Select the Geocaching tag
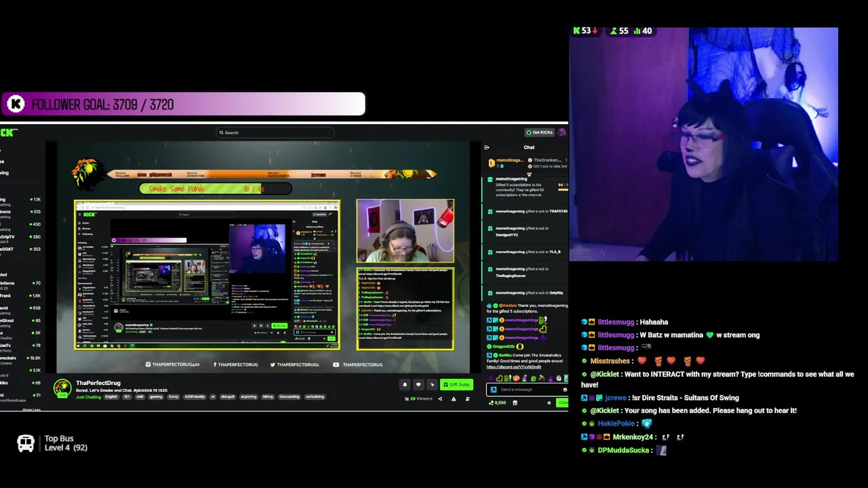The width and height of the screenshot is (868, 488). coord(289,396)
